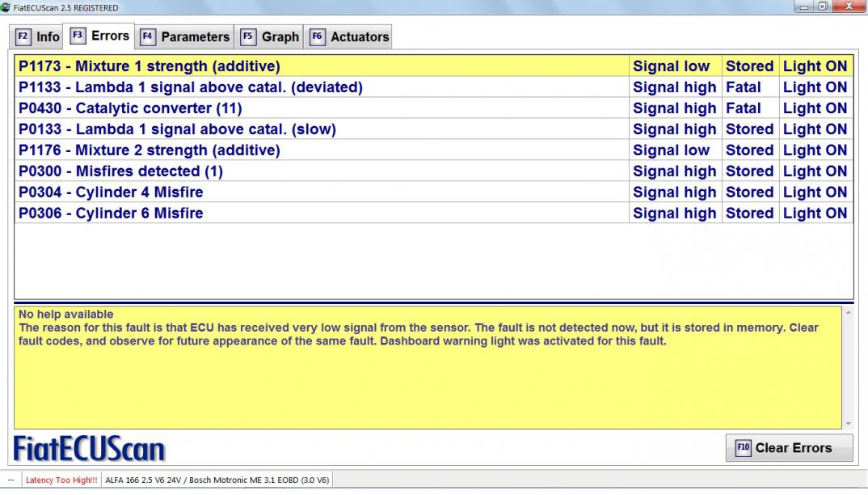Maximize the FiatECUScan window
Image resolution: width=868 pixels, height=495 pixels.
click(x=823, y=6)
